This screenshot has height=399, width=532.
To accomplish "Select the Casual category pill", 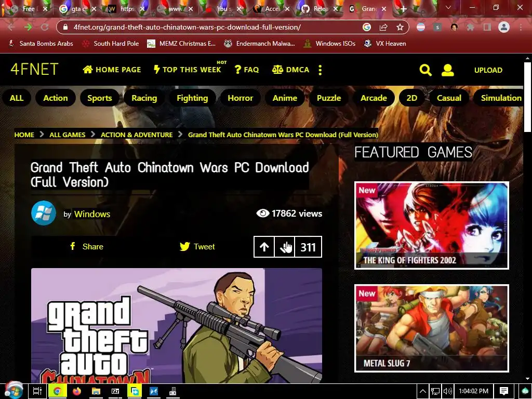I will click(449, 98).
